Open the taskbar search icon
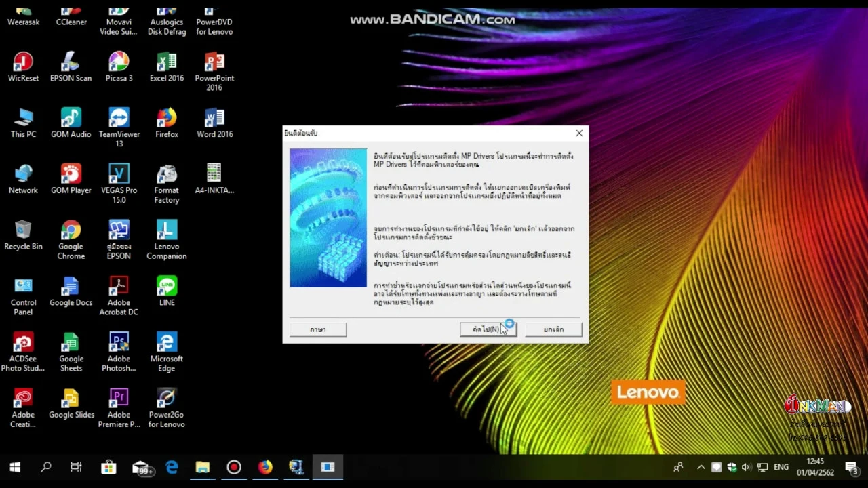The height and width of the screenshot is (488, 868). pyautogui.click(x=46, y=467)
